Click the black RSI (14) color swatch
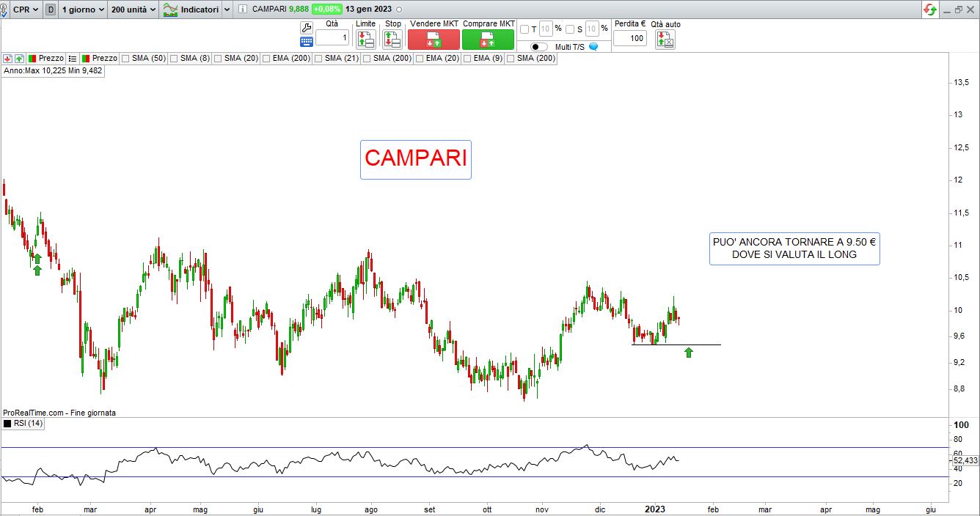 point(7,423)
